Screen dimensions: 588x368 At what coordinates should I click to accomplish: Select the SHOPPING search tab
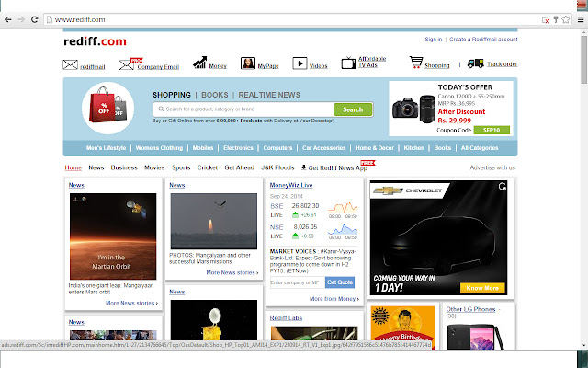coord(172,95)
